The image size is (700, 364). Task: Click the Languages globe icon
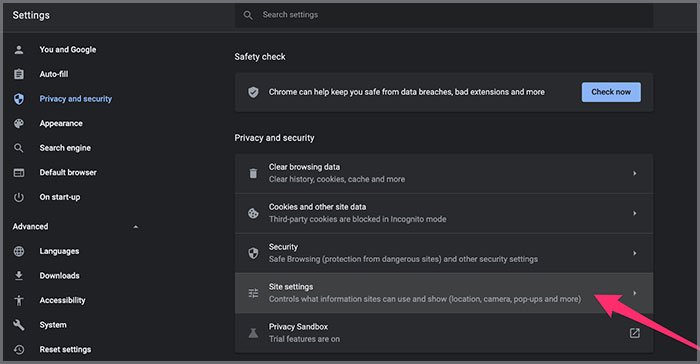pyautogui.click(x=19, y=251)
